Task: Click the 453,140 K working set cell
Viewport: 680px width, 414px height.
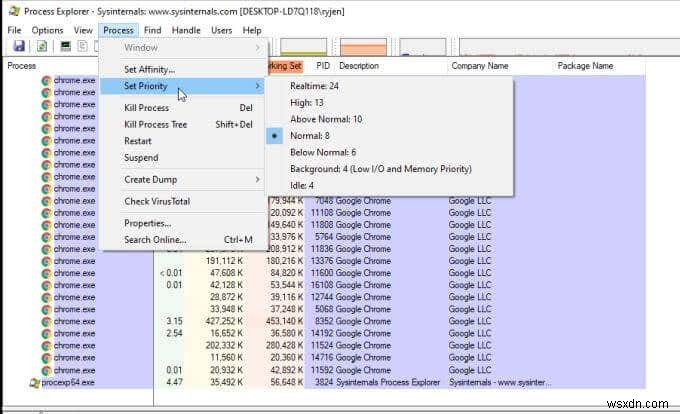Action: (x=284, y=322)
